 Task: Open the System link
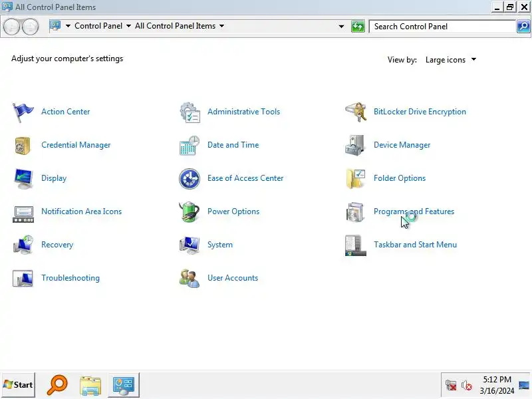click(x=220, y=245)
